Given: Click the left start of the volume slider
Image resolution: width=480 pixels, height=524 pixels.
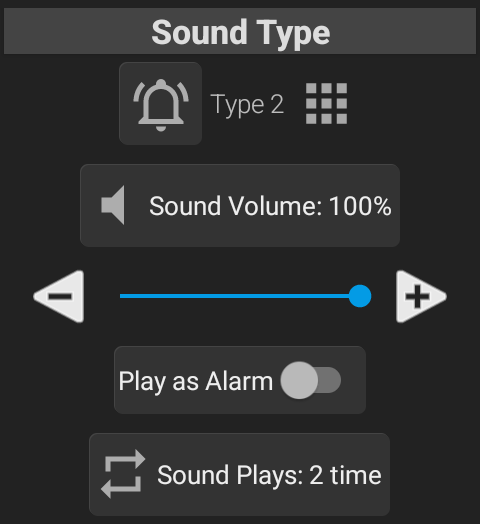Looking at the screenshot, I should click(x=122, y=296).
